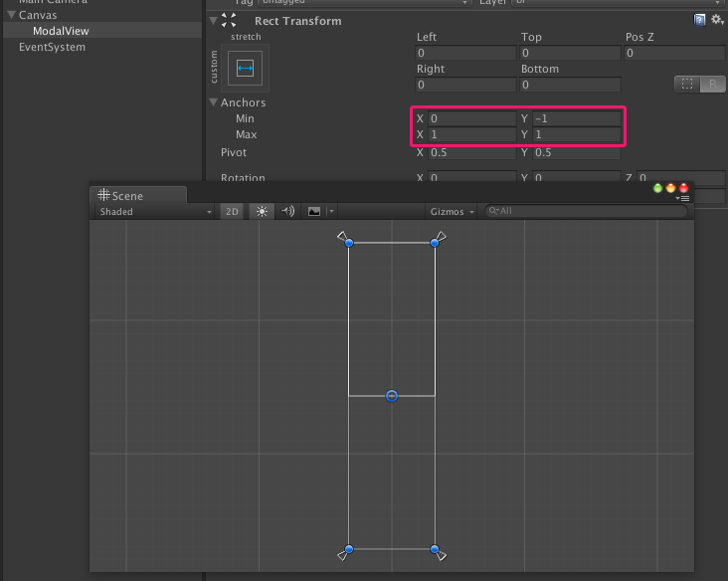Click the center pivot circle handle
This screenshot has height=581, width=728.
tap(392, 396)
